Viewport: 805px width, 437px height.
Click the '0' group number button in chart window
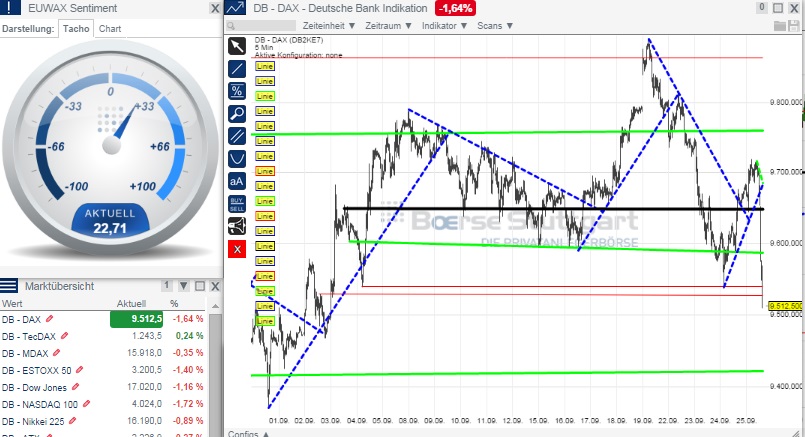click(762, 7)
